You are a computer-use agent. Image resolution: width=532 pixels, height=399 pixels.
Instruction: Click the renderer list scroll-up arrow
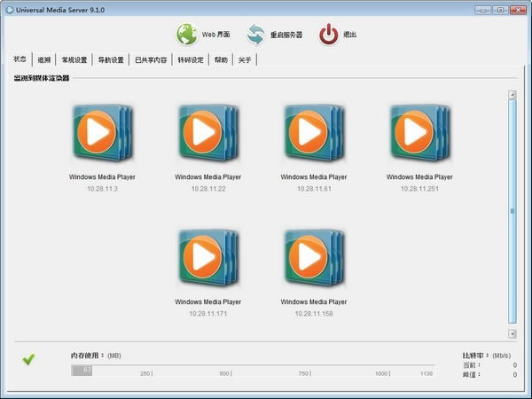click(x=512, y=95)
